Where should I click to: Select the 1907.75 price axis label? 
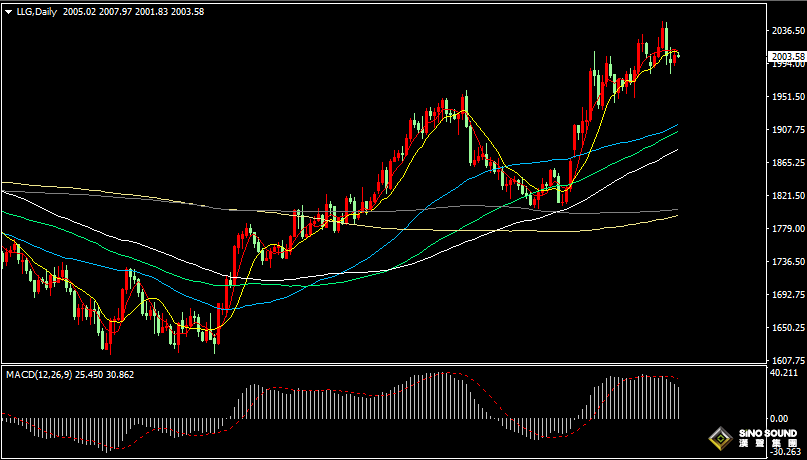click(787, 130)
